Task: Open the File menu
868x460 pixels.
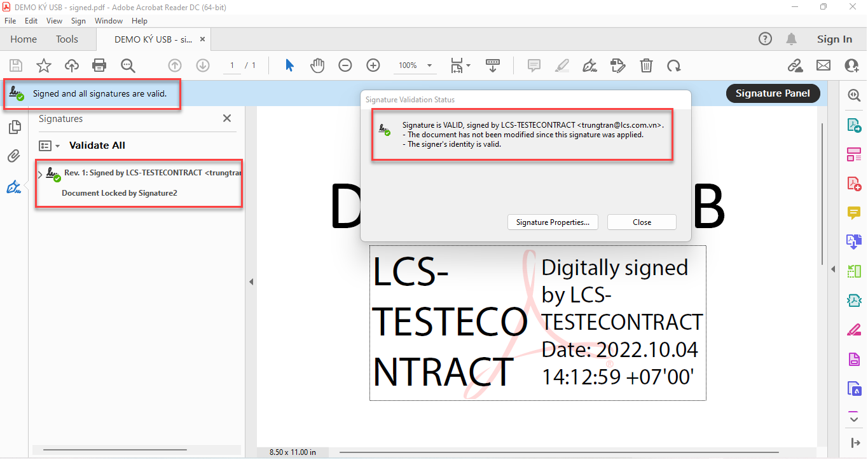Action: tap(10, 21)
